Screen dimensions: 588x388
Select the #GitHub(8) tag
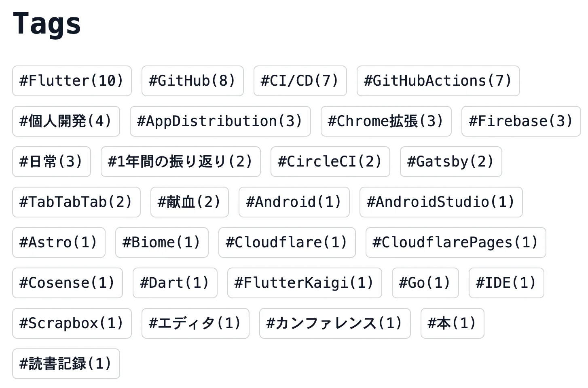192,81
